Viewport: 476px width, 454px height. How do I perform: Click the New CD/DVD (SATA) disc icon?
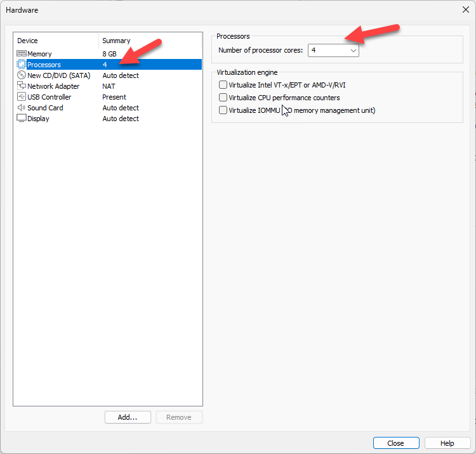point(21,75)
